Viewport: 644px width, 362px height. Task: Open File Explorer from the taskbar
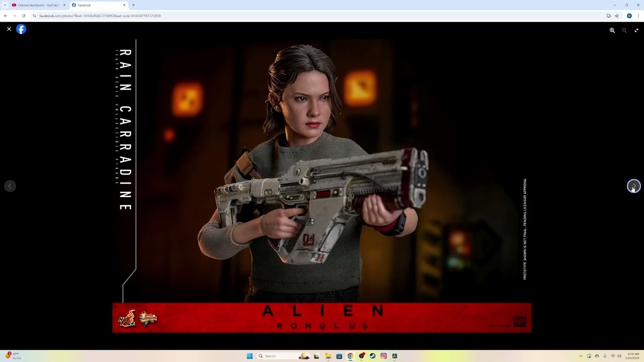pos(328,356)
